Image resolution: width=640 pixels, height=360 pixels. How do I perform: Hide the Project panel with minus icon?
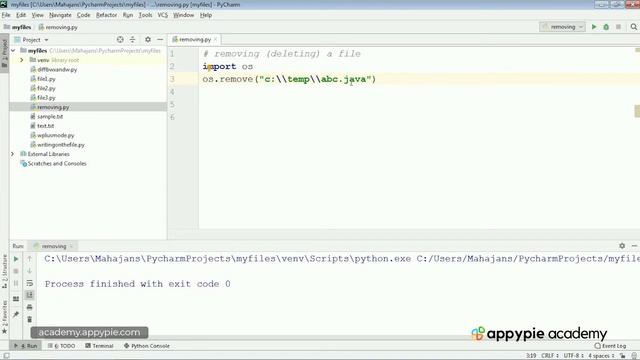pos(160,40)
